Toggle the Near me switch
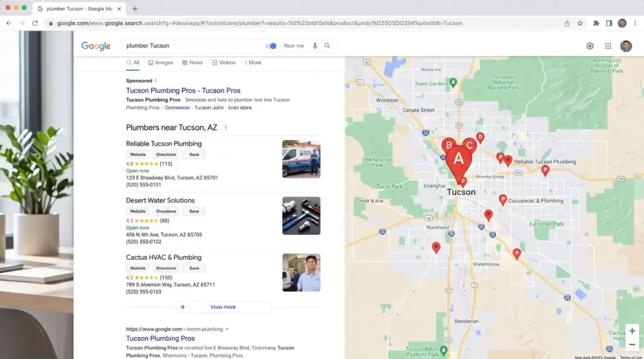The image size is (644, 359). pyautogui.click(x=271, y=46)
